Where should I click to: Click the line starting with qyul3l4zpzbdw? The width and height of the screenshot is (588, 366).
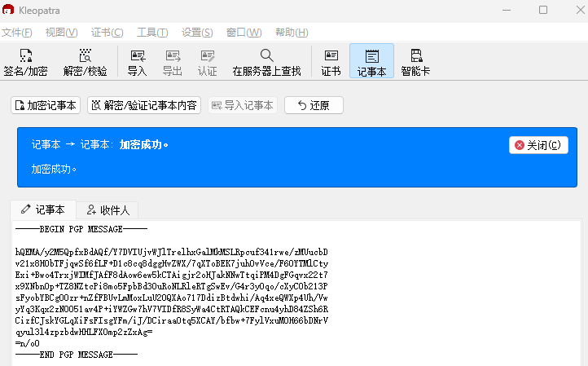click(84, 332)
